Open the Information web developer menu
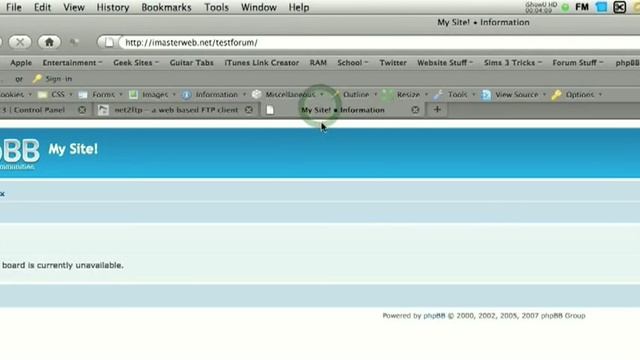The height and width of the screenshot is (360, 640). click(x=216, y=95)
